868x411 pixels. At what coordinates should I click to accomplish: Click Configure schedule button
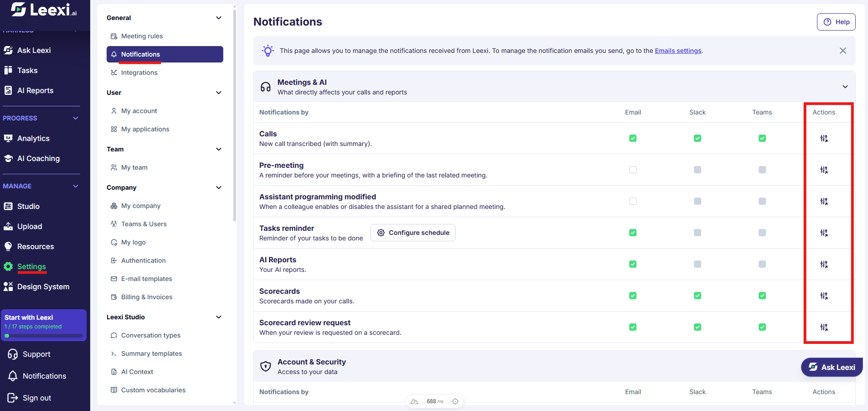[413, 233]
